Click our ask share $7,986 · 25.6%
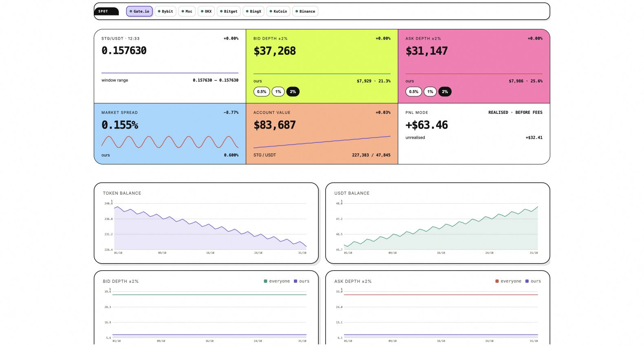 click(x=526, y=81)
